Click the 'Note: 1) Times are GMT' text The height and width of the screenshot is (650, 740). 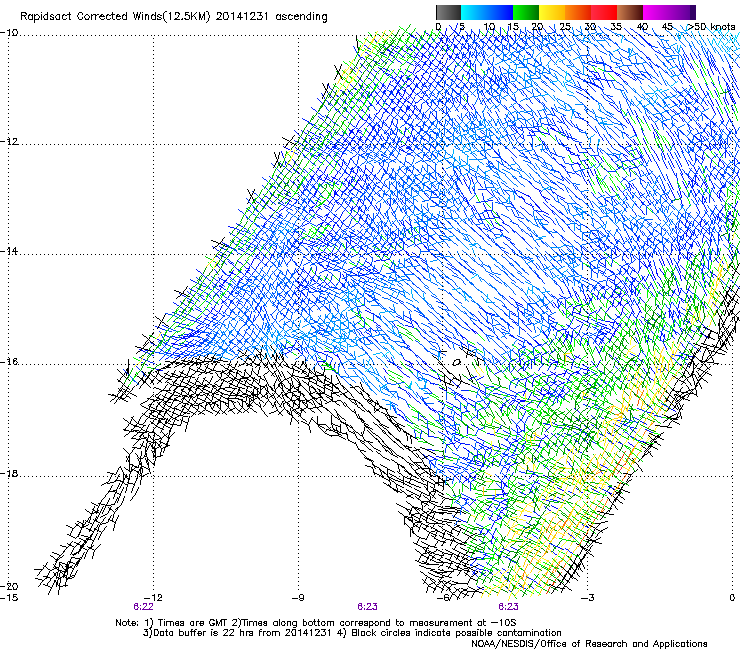click(x=172, y=623)
